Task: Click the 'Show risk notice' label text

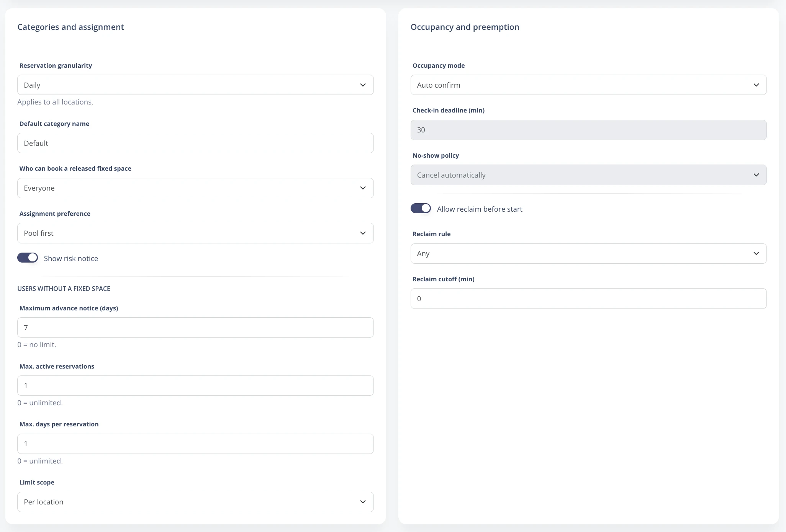Action: (71, 258)
